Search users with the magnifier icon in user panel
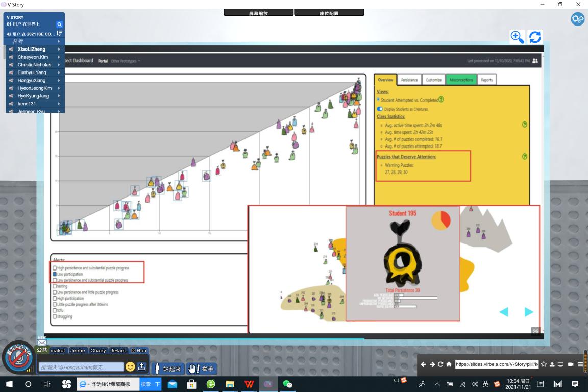 pyautogui.click(x=59, y=24)
